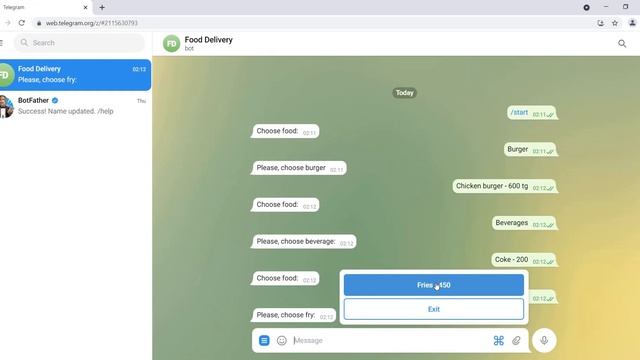
Task: Click BotFather verified badge icon
Action: click(x=55, y=100)
